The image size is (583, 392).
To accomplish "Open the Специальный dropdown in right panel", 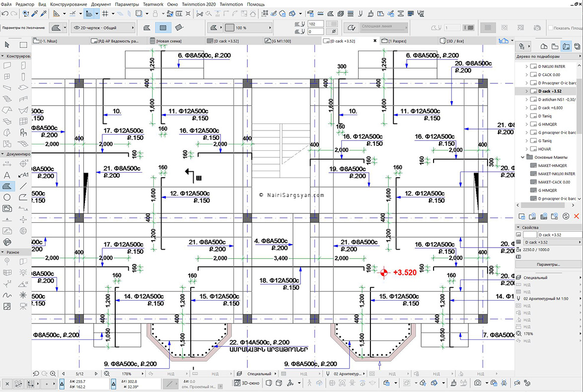I will (548, 277).
